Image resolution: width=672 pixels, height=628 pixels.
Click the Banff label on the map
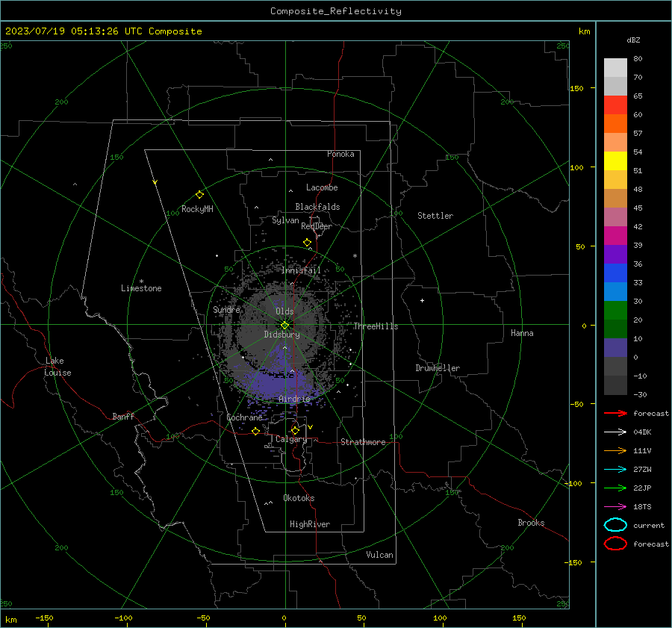[x=123, y=416]
